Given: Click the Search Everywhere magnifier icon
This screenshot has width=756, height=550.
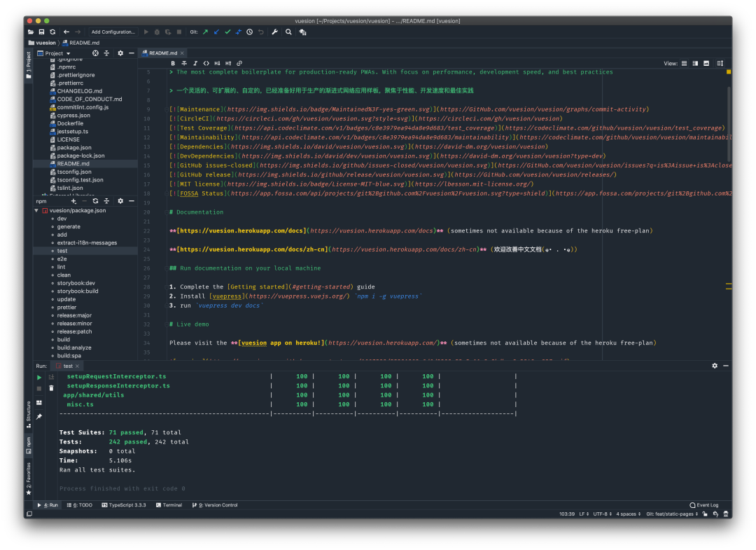Looking at the screenshot, I should coord(288,32).
